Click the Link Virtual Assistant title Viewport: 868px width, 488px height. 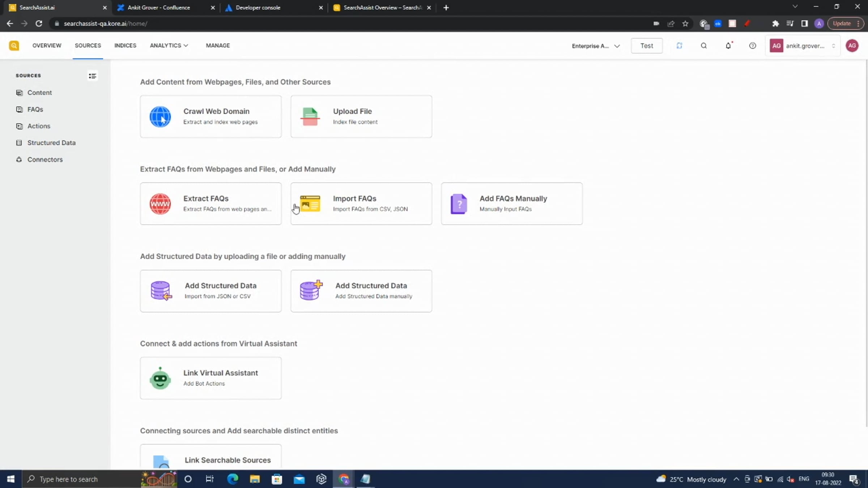221,373
